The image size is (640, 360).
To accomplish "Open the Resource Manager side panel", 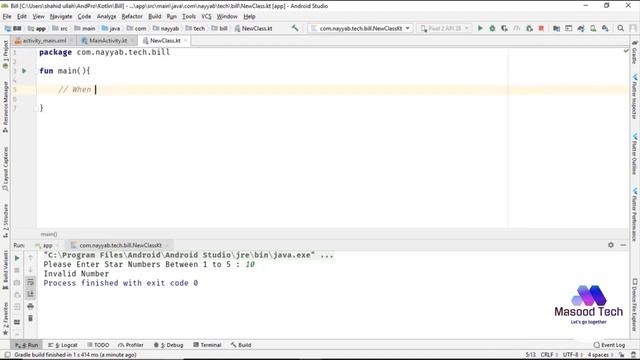I will coord(5,107).
